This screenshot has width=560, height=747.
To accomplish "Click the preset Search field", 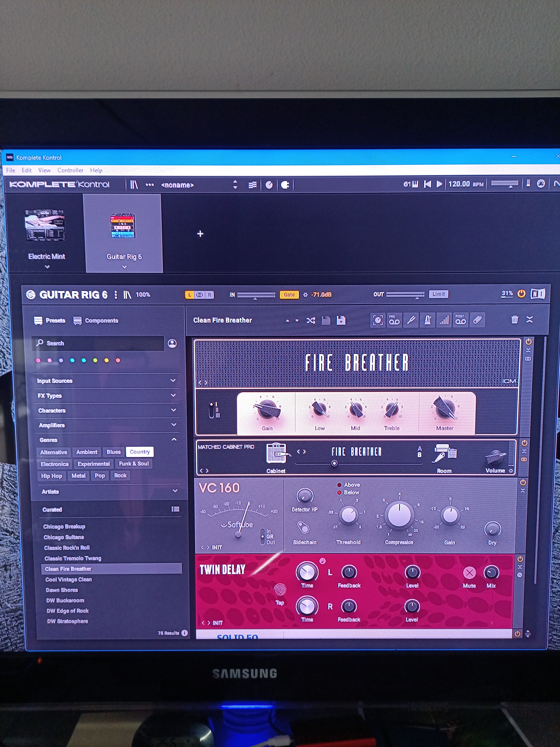I will 98,343.
